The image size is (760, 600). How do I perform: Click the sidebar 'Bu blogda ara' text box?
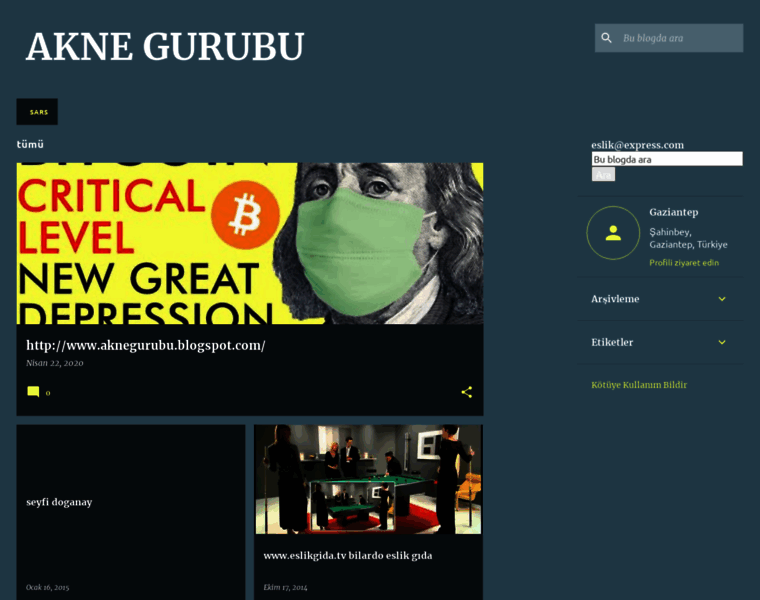pos(667,159)
